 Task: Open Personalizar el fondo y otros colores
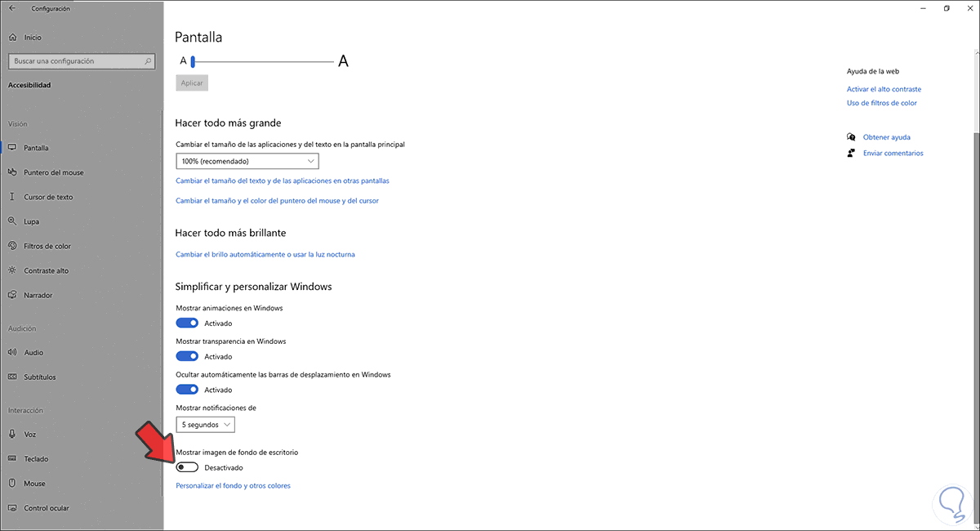[233, 486]
